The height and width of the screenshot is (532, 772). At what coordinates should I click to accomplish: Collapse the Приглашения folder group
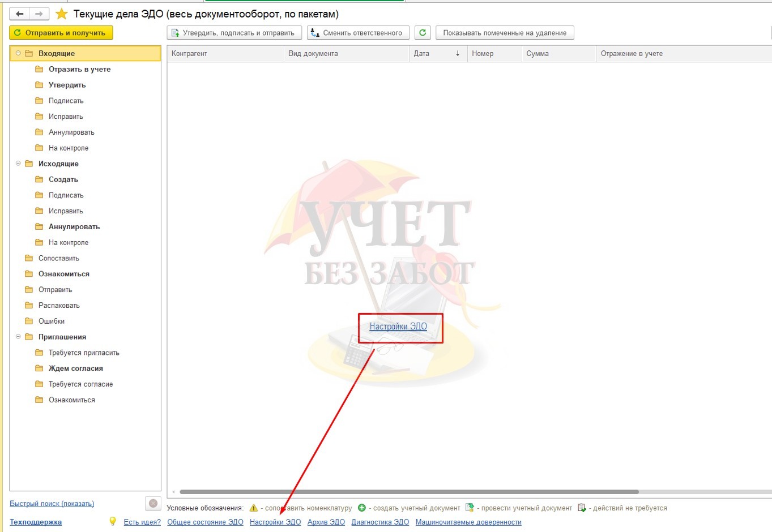point(18,337)
